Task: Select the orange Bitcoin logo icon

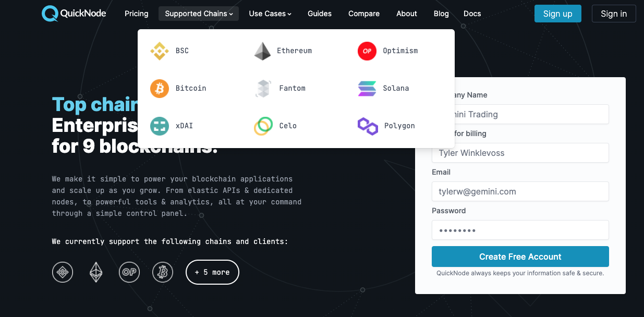Action: click(160, 88)
